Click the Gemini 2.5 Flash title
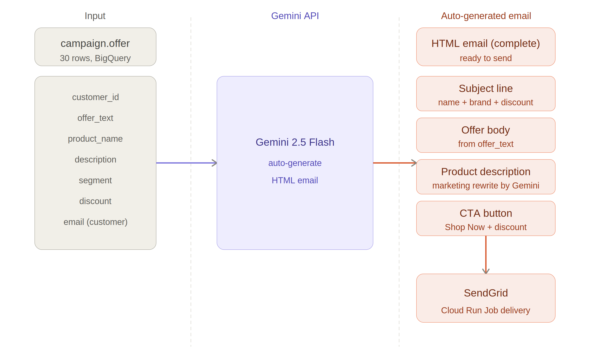This screenshot has width=590, height=364. (295, 142)
